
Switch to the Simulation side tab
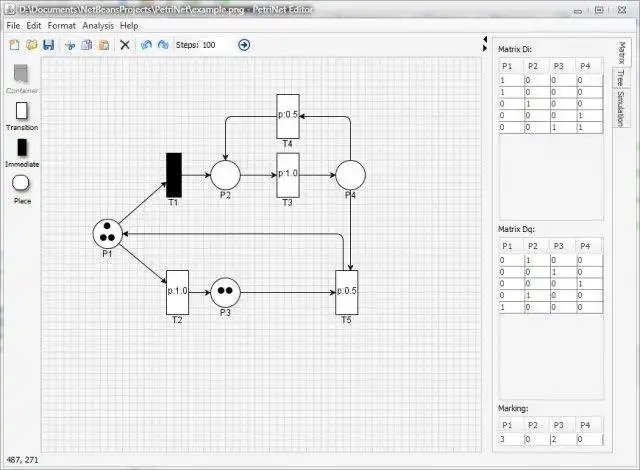(620, 108)
